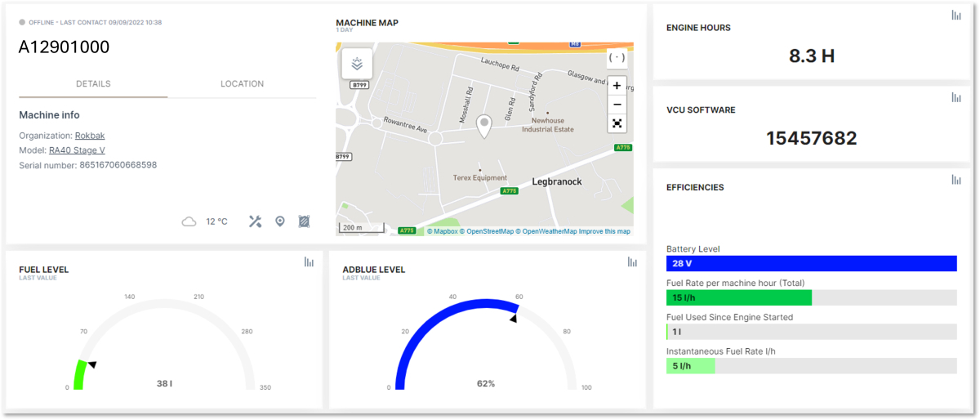Click the Battery Level 28 V bar
This screenshot has width=980, height=420.
tap(811, 264)
